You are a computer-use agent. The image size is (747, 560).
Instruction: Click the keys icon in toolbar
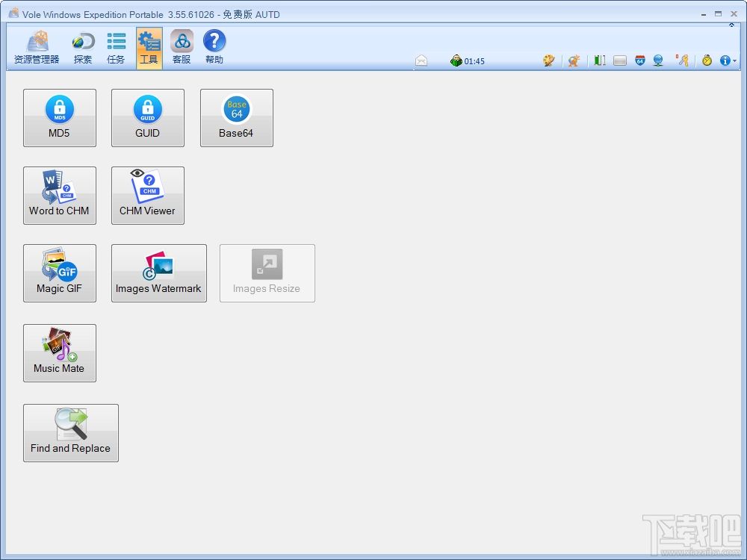[x=683, y=60]
